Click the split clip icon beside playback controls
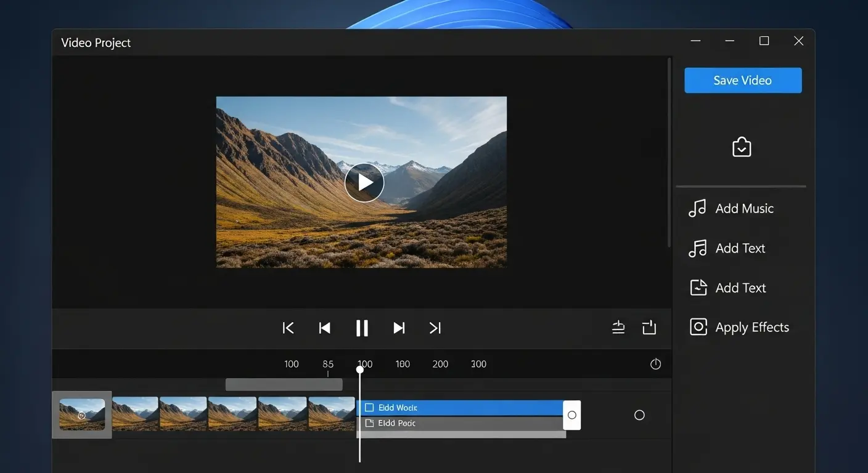The image size is (868, 473). [x=618, y=328]
